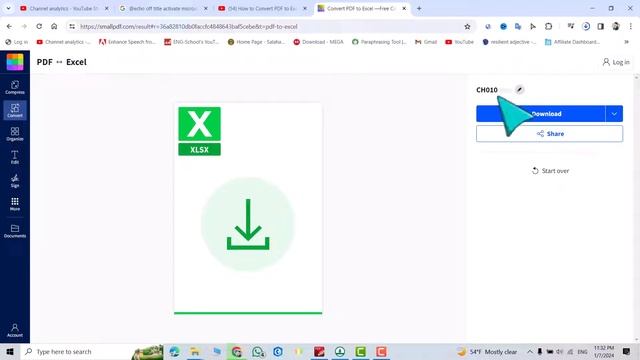This screenshot has width=640, height=360.
Task: Click the XLSX file preview thumbnail
Action: [x=248, y=209]
